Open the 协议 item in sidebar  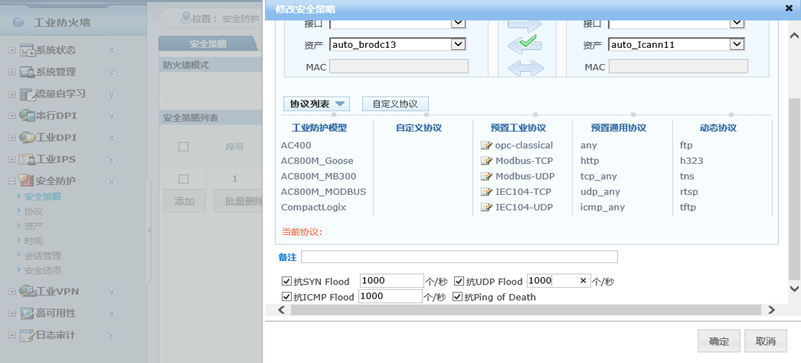[x=33, y=211]
